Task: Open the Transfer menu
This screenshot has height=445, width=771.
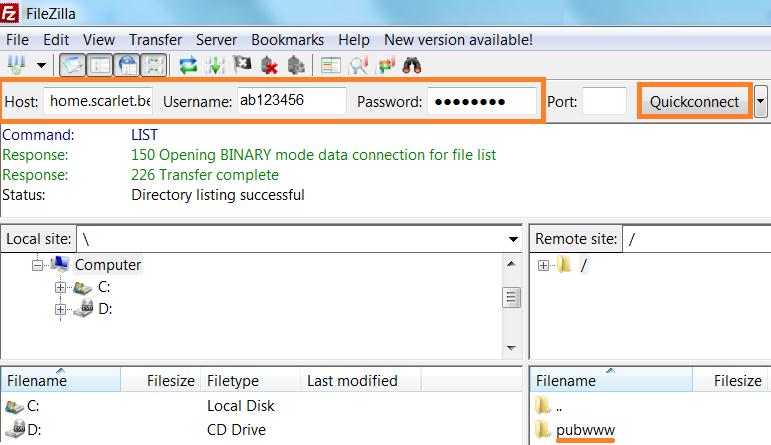Action: tap(155, 39)
